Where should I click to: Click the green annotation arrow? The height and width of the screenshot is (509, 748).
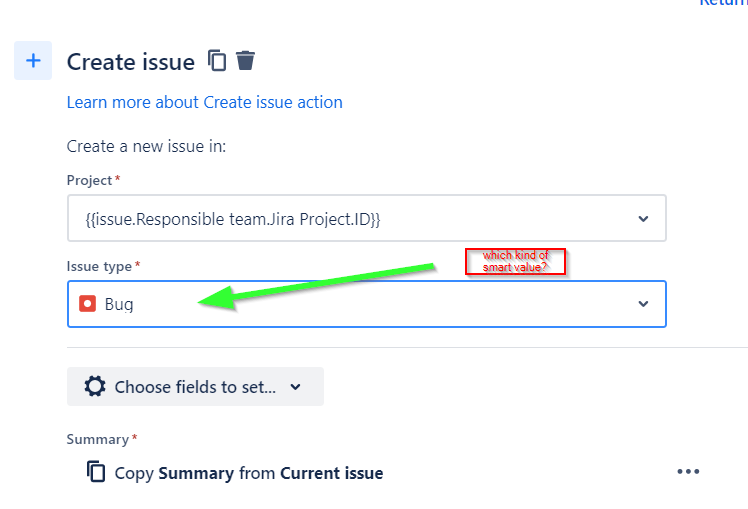click(x=316, y=286)
